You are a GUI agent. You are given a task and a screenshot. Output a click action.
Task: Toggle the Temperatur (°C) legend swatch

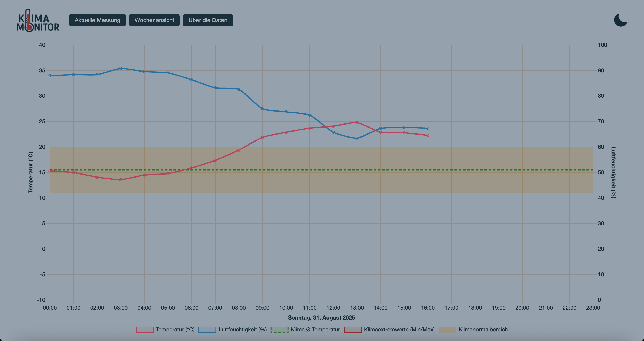[145, 330]
